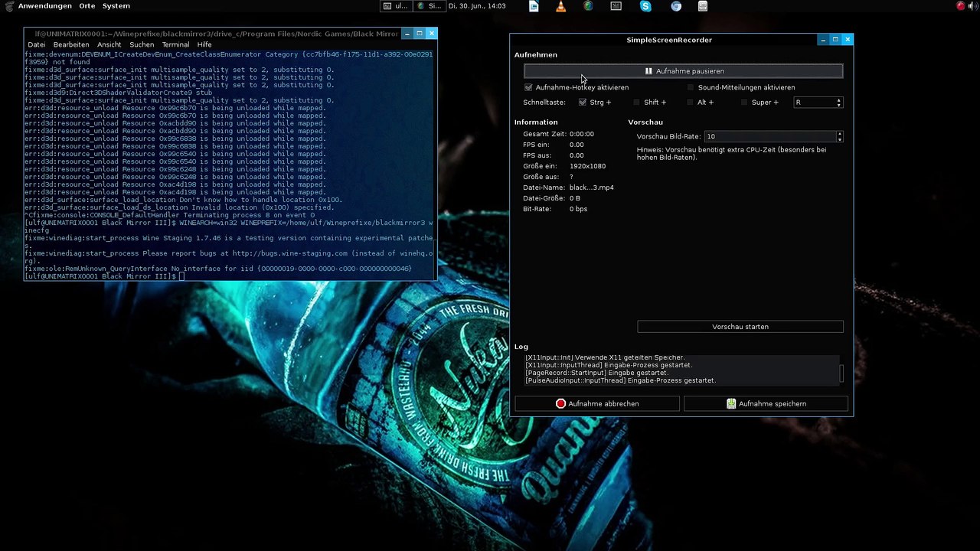This screenshot has width=980, height=551.
Task: Open the green globe browser icon in panel
Action: [588, 6]
